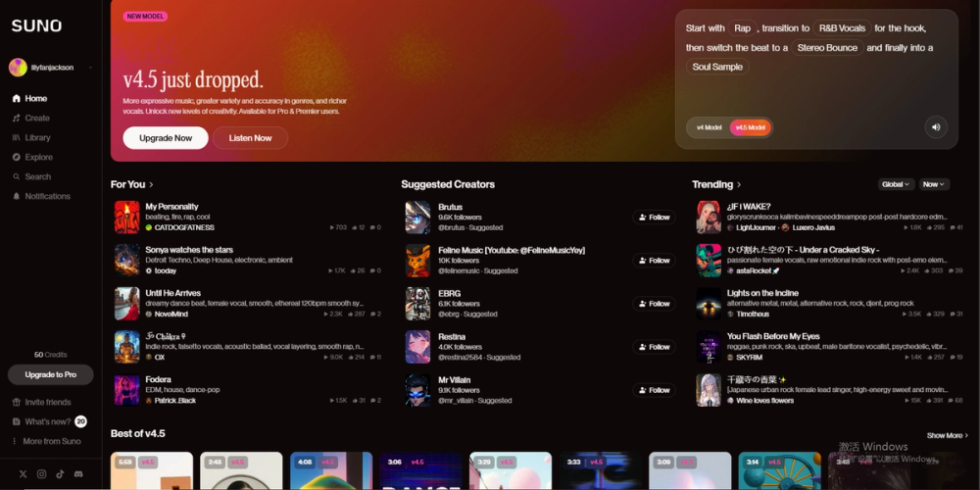Open What's new? link

click(41, 421)
